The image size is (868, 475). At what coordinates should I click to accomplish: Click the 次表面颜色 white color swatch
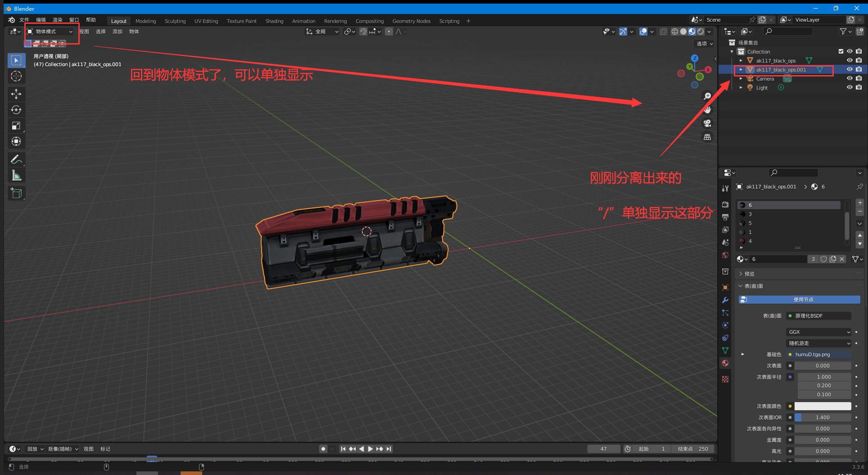(822, 406)
